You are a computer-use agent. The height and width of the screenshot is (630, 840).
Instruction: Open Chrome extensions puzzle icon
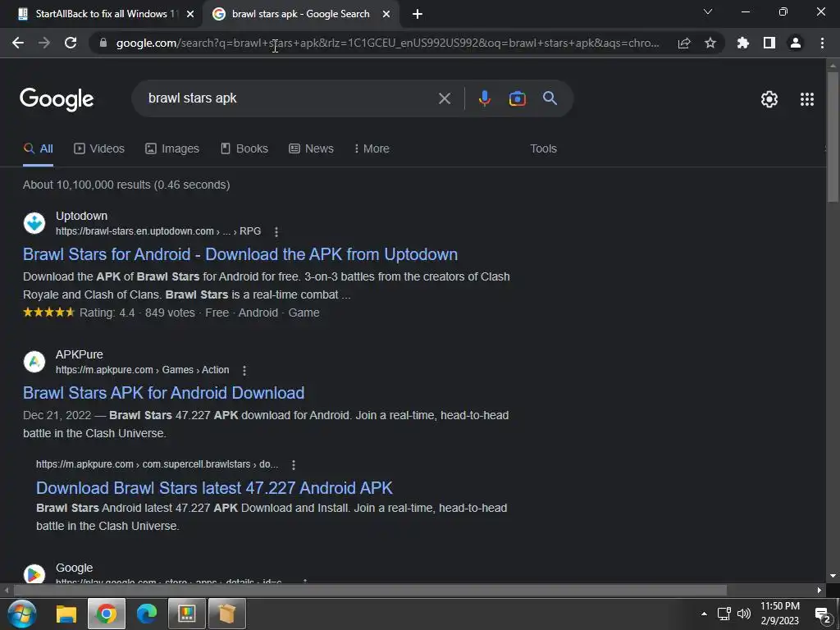743,43
